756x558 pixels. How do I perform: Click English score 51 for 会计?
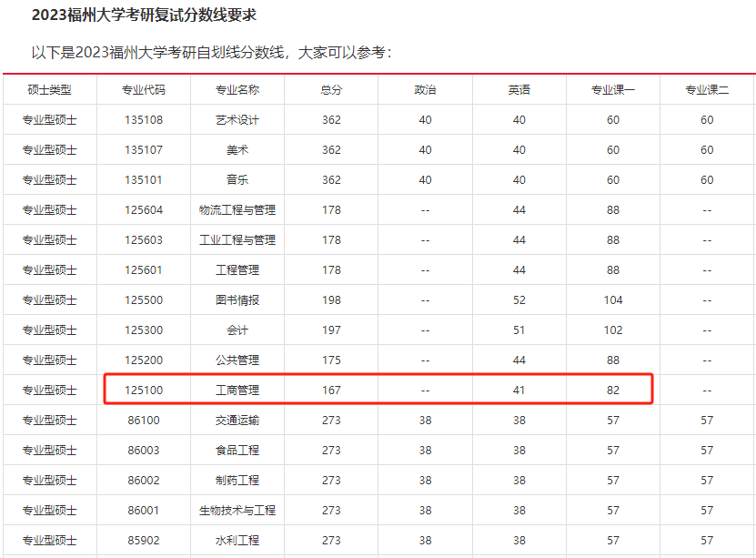[519, 330]
